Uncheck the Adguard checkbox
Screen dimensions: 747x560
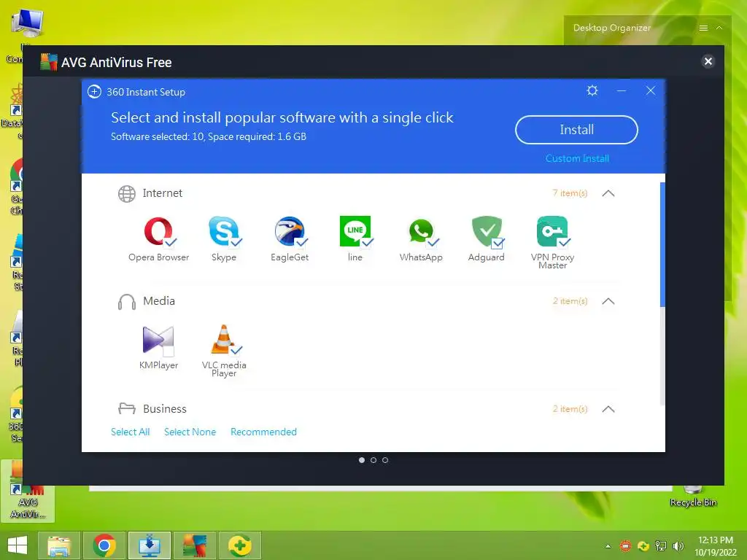tap(498, 243)
